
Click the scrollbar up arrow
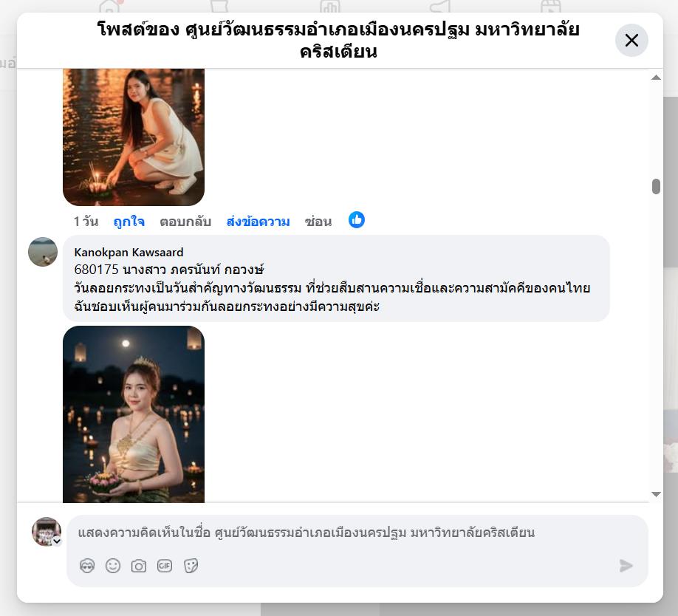tap(656, 78)
